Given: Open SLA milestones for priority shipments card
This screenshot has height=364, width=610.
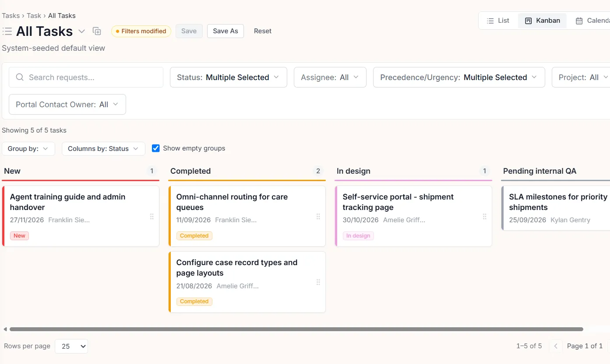Looking at the screenshot, I should (556, 208).
